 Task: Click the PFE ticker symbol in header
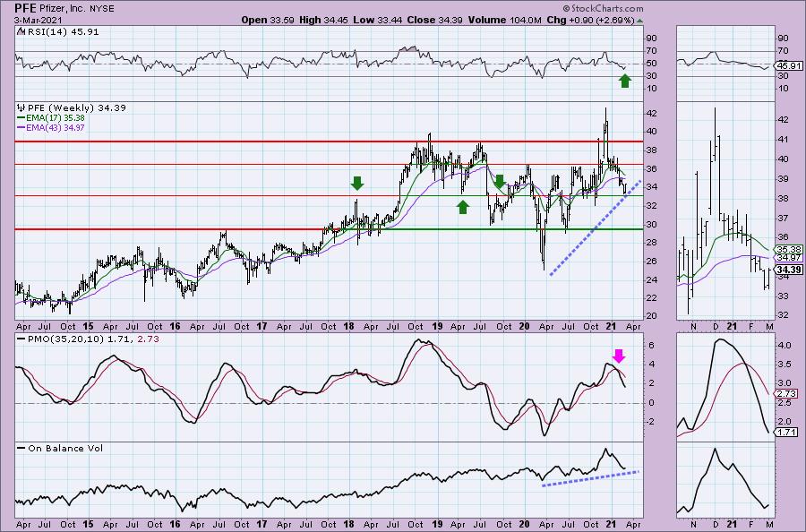click(25, 8)
